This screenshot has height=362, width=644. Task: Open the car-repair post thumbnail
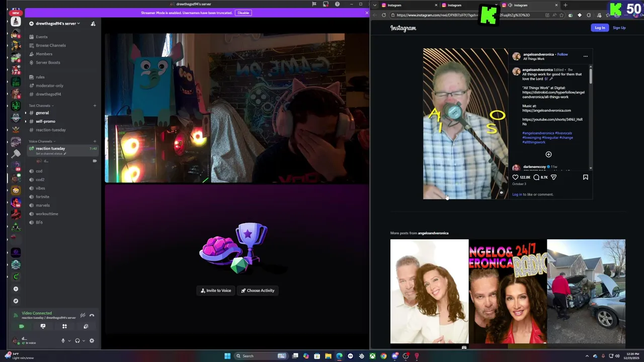tap(586, 291)
